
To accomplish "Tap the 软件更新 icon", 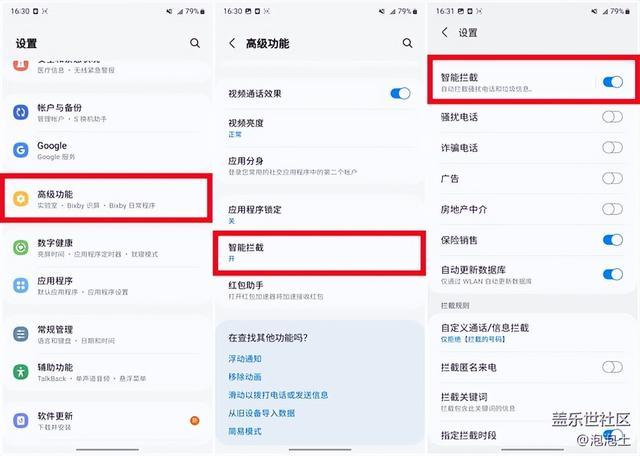I will click(21, 420).
